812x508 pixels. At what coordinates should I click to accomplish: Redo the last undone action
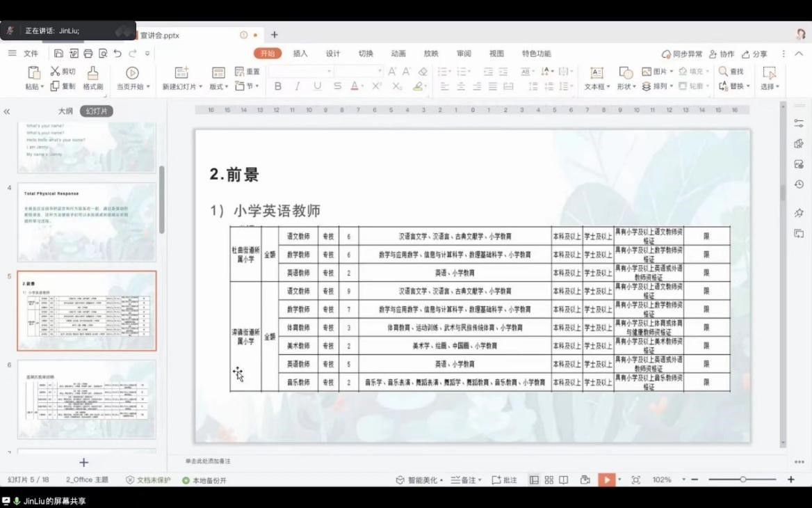pos(133,54)
